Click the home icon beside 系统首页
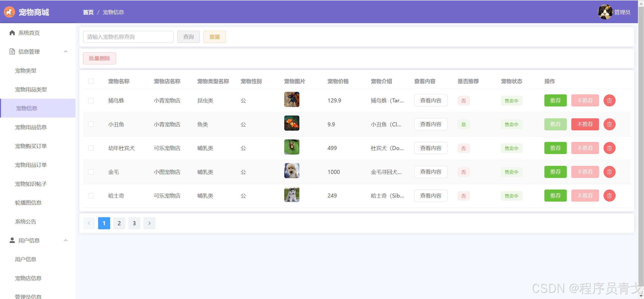Viewport: 644px width, 299px height. (x=12, y=33)
